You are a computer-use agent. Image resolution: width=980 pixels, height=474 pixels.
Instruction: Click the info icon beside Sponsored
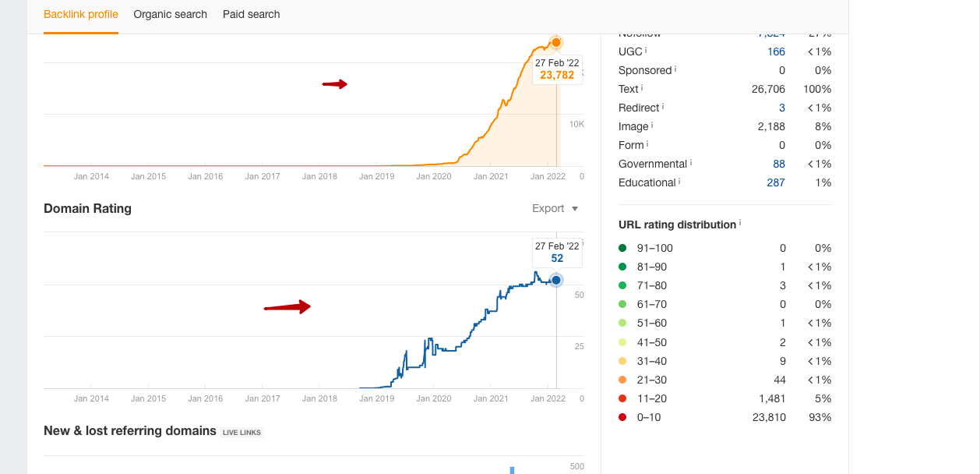click(675, 69)
